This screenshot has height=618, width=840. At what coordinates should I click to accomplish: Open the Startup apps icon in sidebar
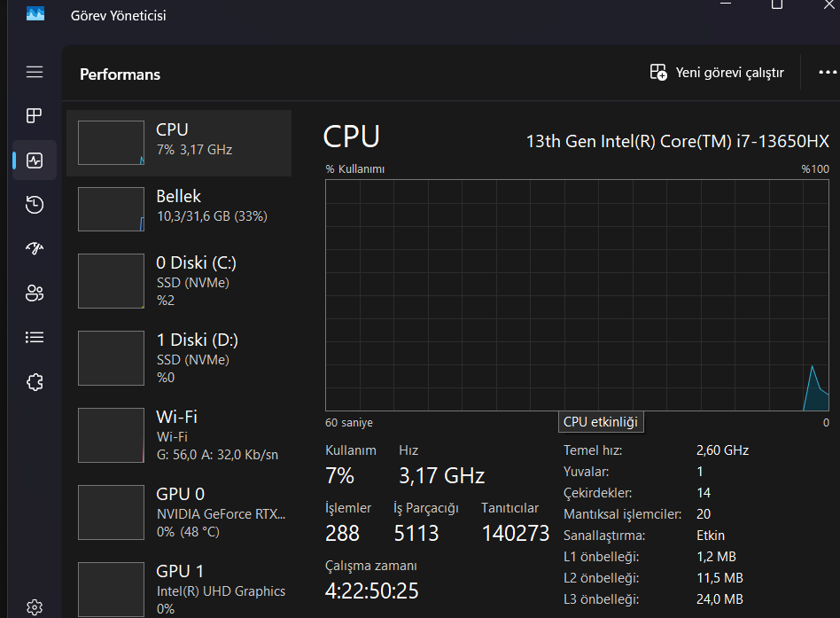click(x=35, y=248)
